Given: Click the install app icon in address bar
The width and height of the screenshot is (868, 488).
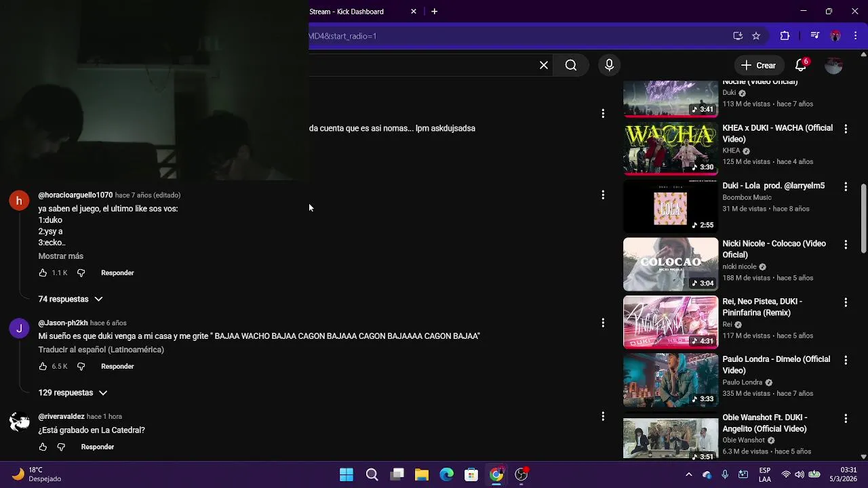Looking at the screenshot, I should coord(738,36).
